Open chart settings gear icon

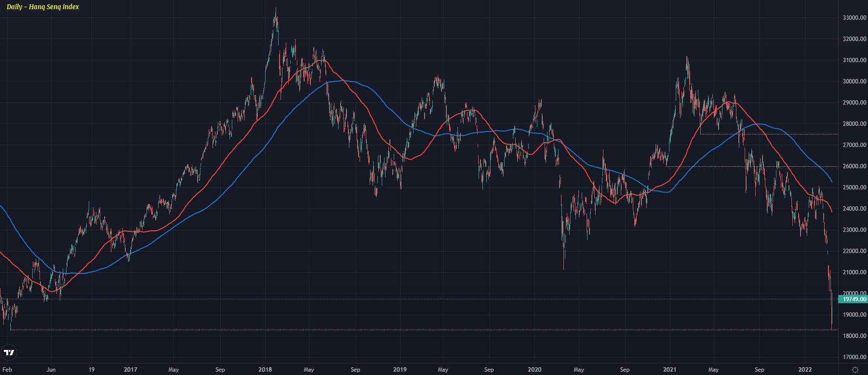(x=855, y=370)
